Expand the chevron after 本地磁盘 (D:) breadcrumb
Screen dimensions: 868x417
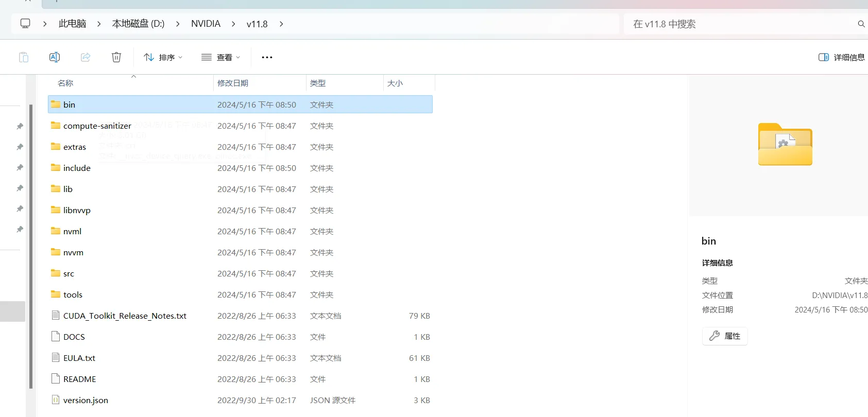point(178,24)
